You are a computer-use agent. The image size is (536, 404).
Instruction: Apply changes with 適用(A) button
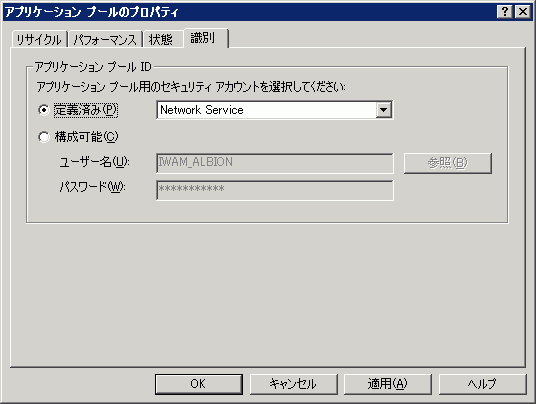[388, 384]
